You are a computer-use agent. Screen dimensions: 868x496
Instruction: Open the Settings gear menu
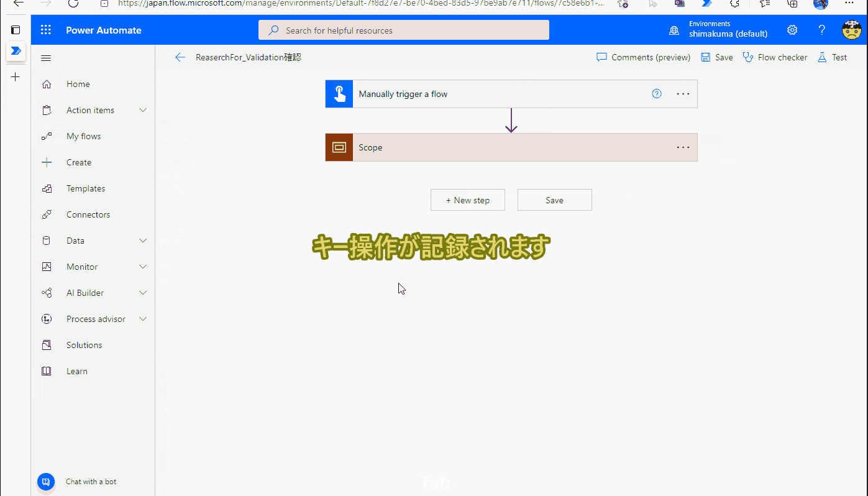(x=792, y=30)
